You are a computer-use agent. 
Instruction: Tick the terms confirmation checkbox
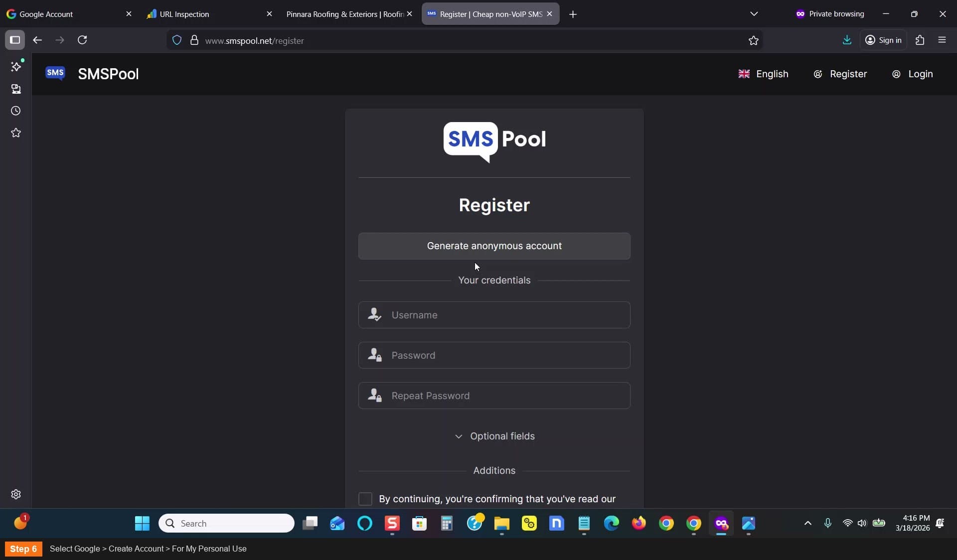(x=365, y=499)
